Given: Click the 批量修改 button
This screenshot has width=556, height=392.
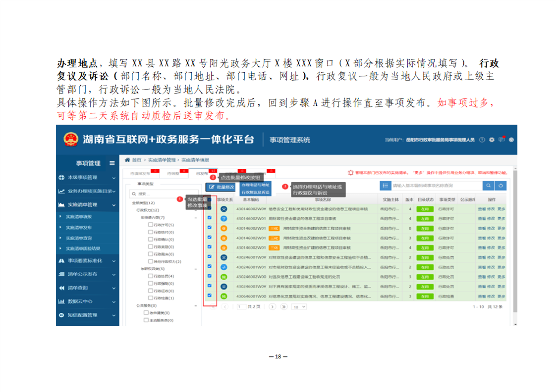Looking at the screenshot, I should [x=221, y=187].
